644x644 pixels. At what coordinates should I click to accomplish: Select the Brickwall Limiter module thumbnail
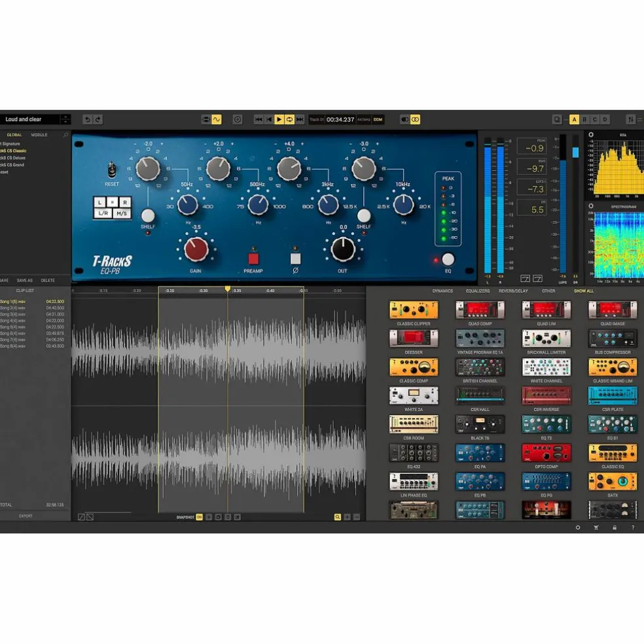click(546, 338)
